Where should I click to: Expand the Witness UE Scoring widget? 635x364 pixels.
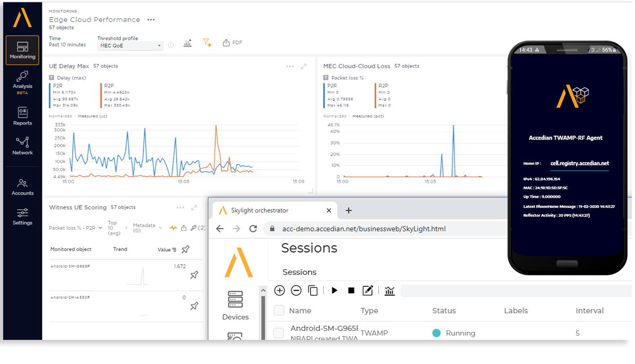click(193, 208)
